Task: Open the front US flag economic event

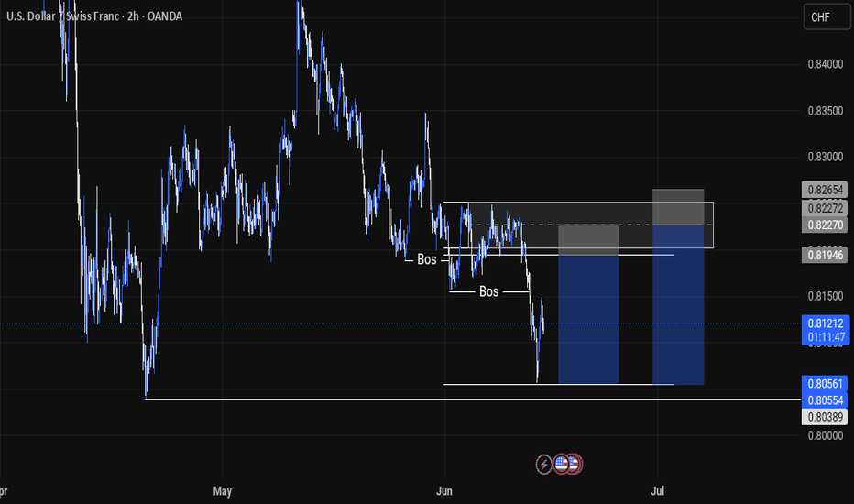Action: pos(562,465)
